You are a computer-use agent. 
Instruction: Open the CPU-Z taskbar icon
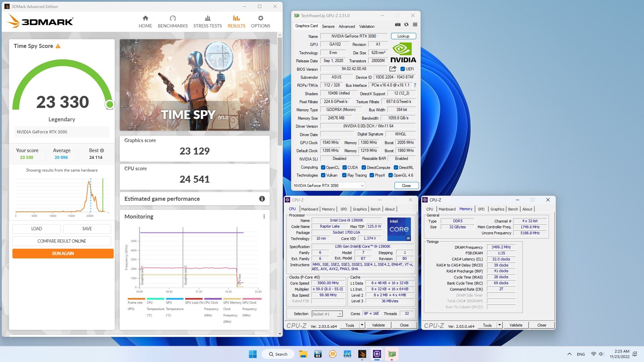(x=377, y=354)
